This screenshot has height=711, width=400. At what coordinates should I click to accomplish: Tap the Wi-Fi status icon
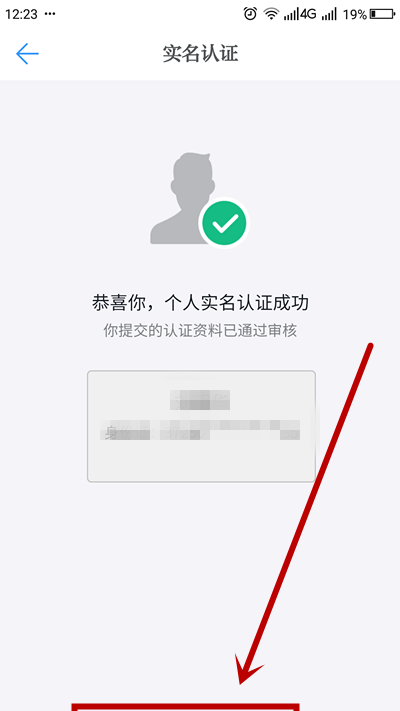[272, 14]
